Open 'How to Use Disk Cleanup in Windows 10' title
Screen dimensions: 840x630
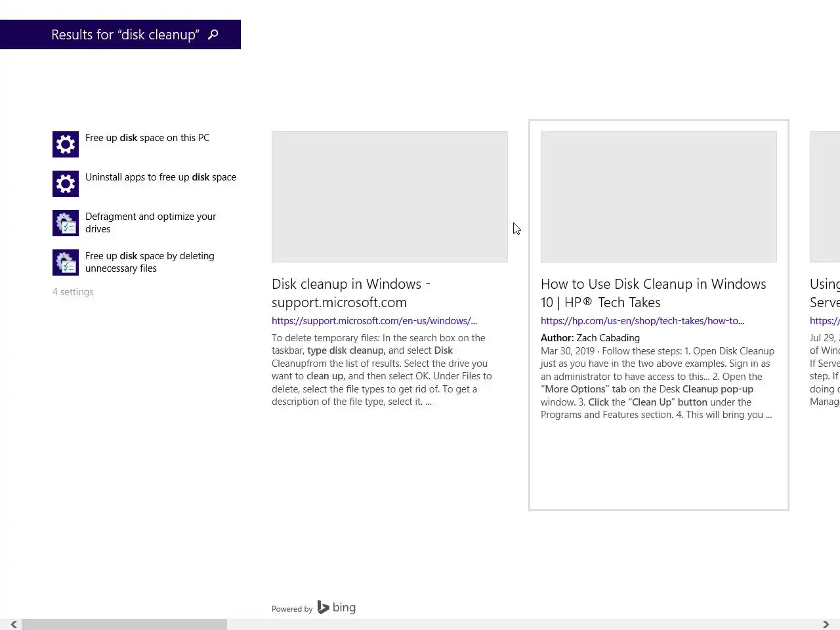click(654, 293)
